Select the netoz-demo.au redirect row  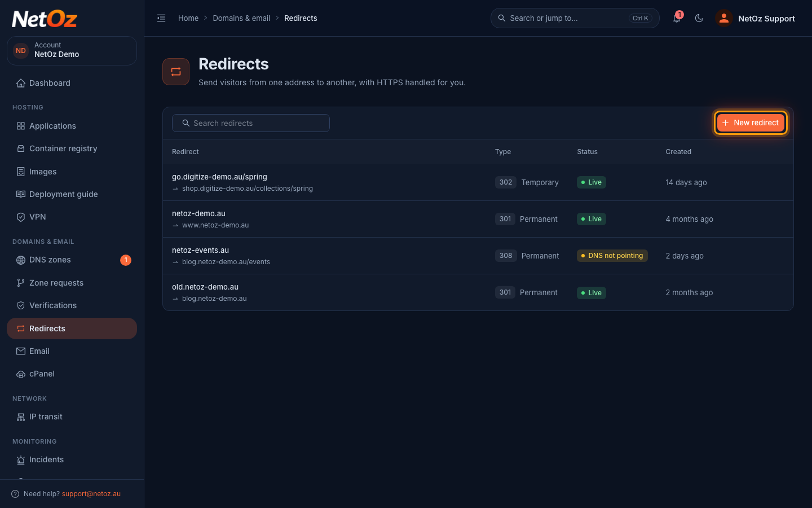[478, 219]
